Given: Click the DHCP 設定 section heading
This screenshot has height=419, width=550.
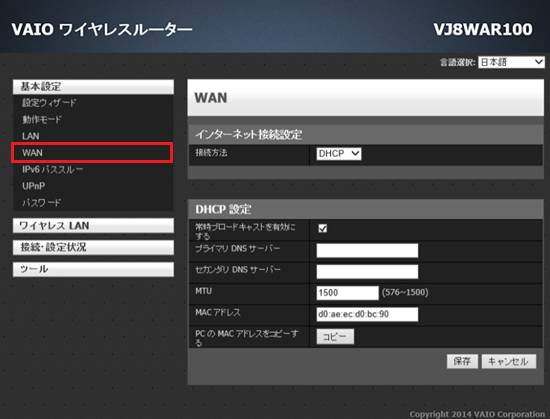Looking at the screenshot, I should click(223, 209).
